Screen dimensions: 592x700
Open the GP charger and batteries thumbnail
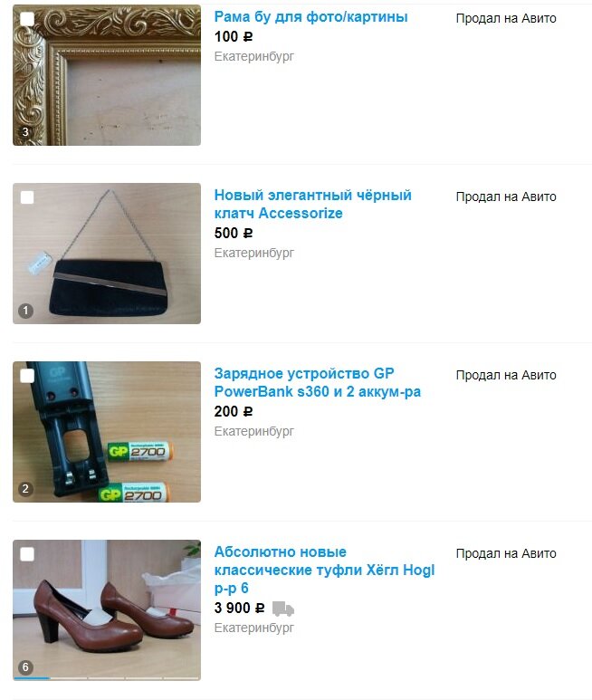tap(107, 432)
